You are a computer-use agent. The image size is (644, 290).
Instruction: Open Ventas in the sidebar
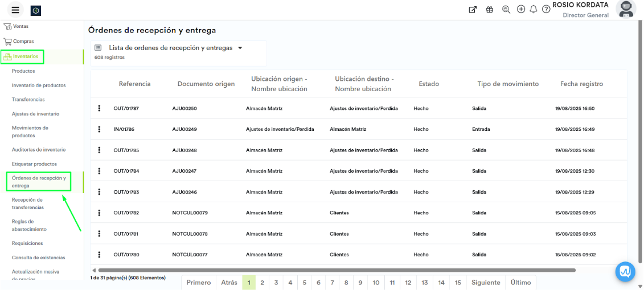(20, 26)
